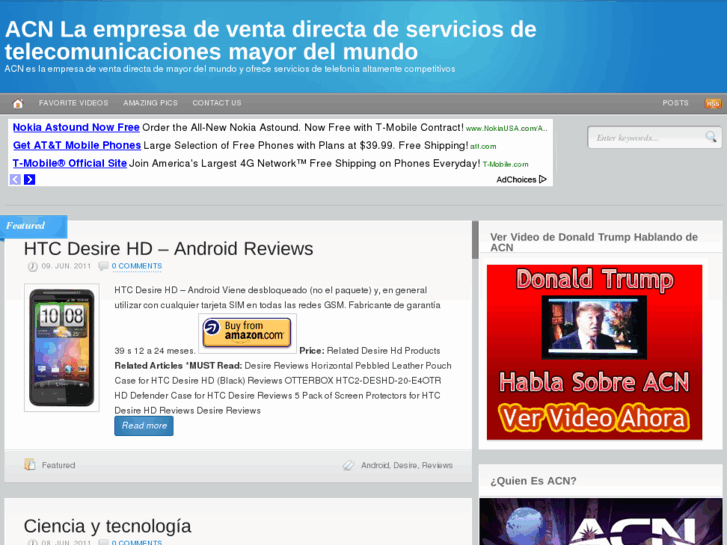Image resolution: width=727 pixels, height=545 pixels.
Task: Click the www.NokiaUSA.com ad URL
Action: 507,128
